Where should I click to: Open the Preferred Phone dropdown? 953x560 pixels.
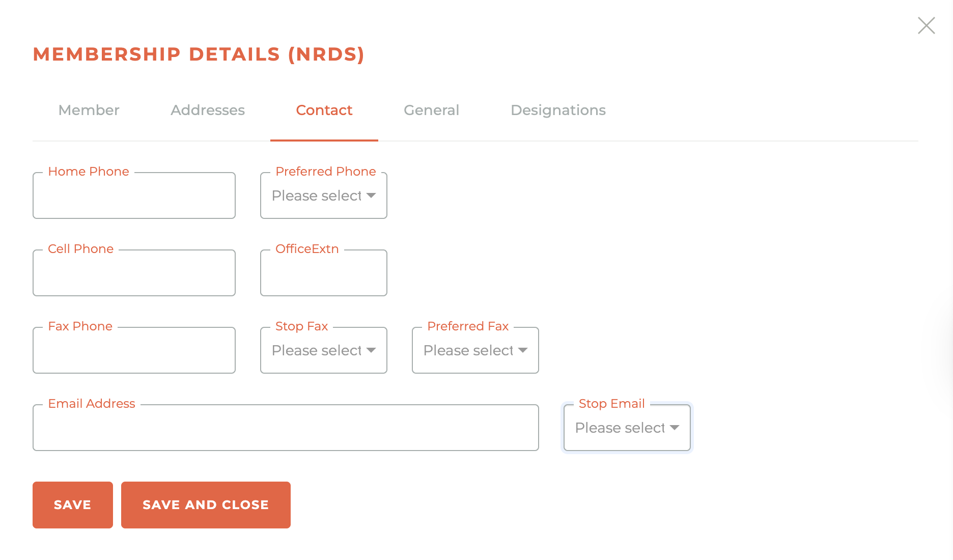tap(323, 195)
